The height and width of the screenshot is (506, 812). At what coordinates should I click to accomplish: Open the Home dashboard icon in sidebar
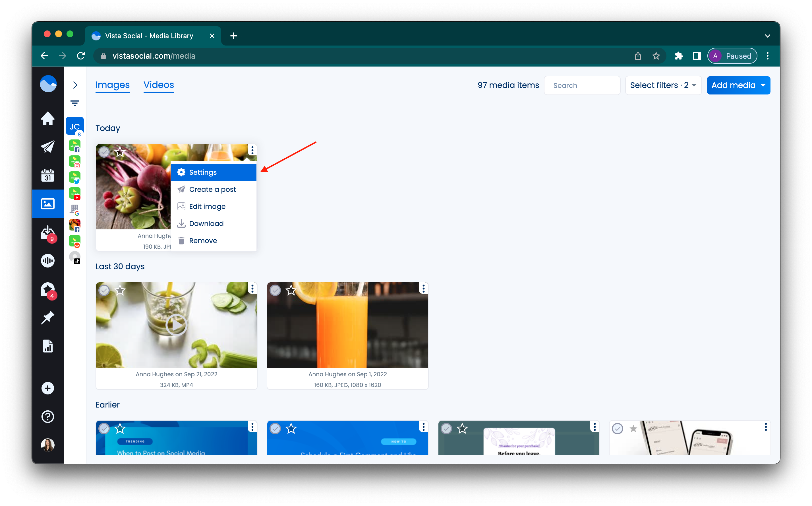[48, 118]
